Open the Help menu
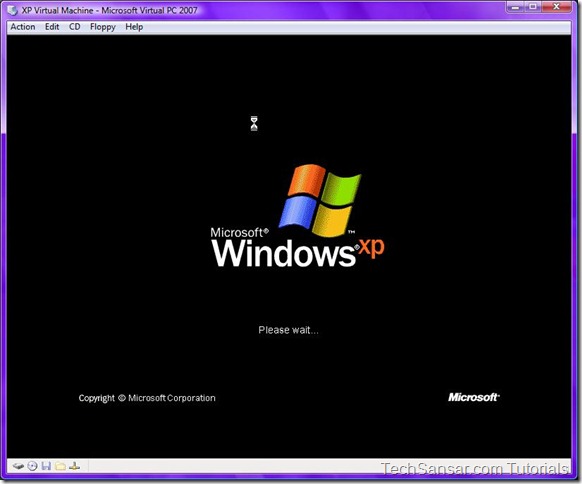Screen dimensions: 582x484 pos(134,27)
